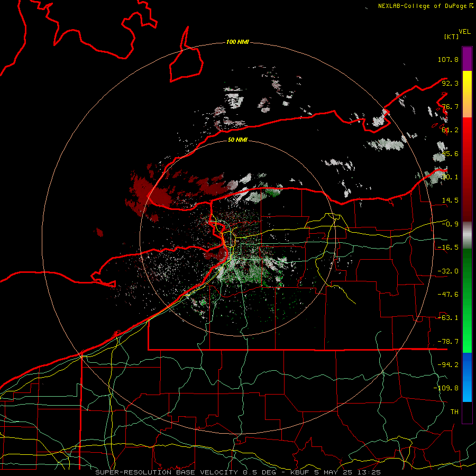Pick the gray near-zero segment of color bar
Viewport: 476px width, 476px height.
point(467,235)
